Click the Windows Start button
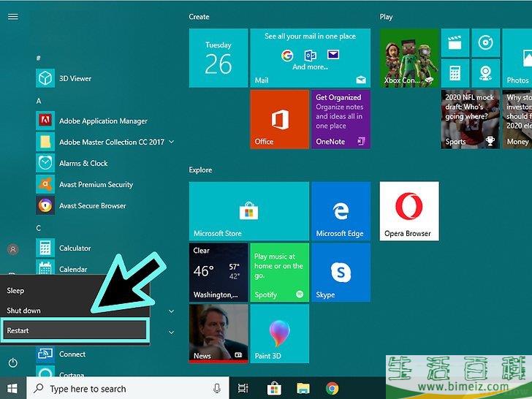 click(12, 389)
